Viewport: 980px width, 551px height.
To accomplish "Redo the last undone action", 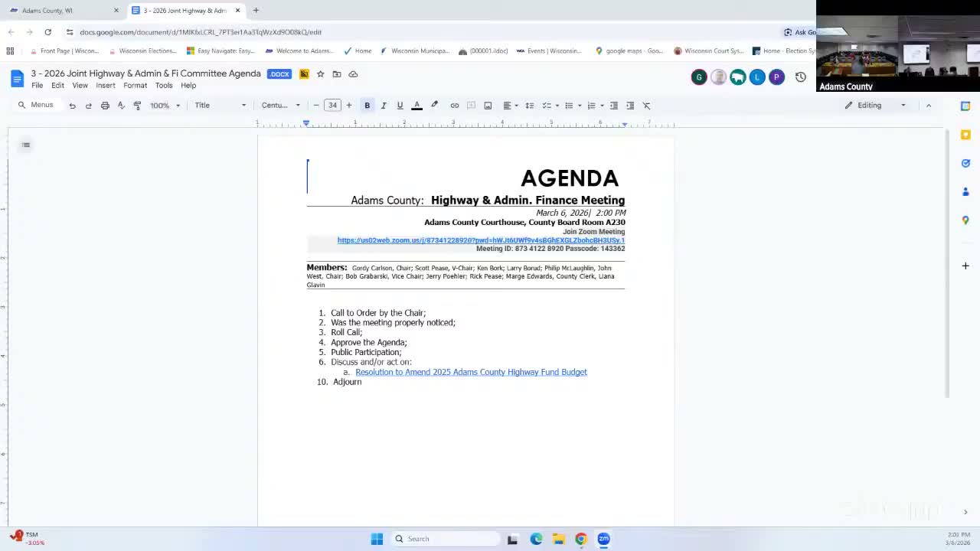I will tap(88, 106).
